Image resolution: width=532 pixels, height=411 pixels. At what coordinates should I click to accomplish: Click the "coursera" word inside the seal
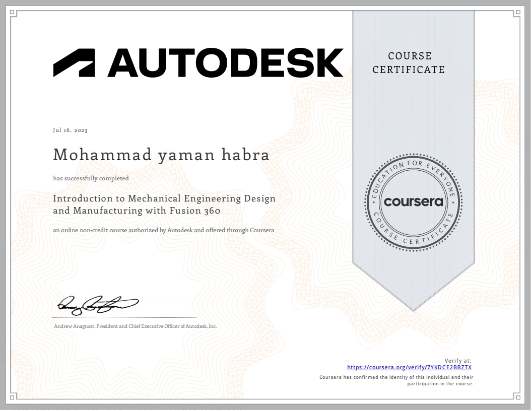(x=413, y=202)
